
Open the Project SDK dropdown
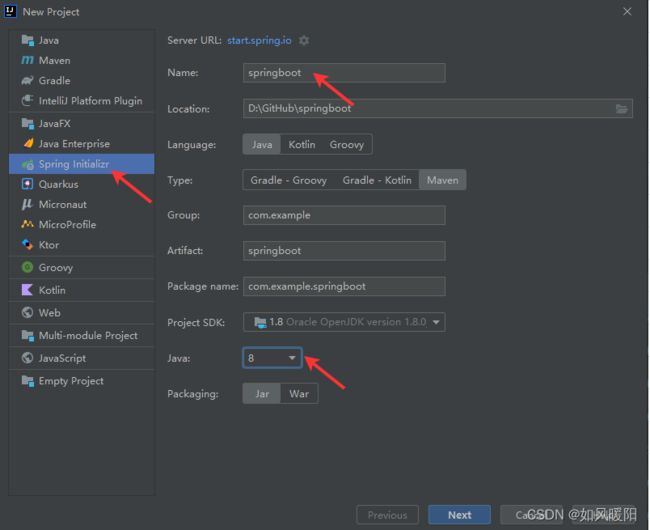[x=344, y=322]
